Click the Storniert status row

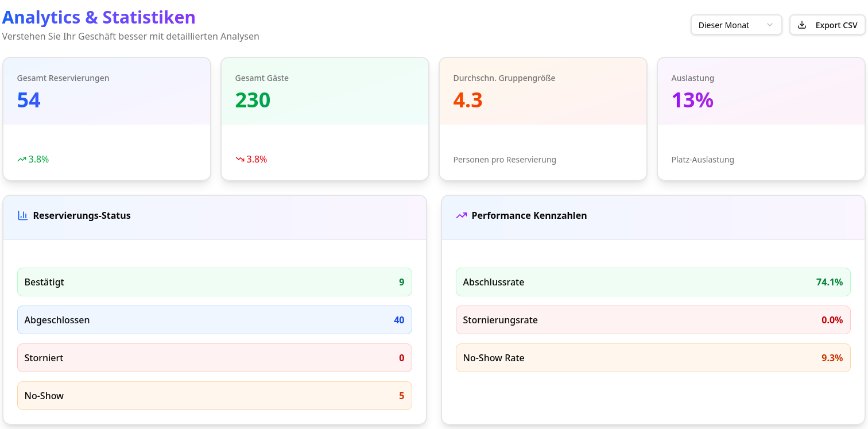pyautogui.click(x=214, y=358)
